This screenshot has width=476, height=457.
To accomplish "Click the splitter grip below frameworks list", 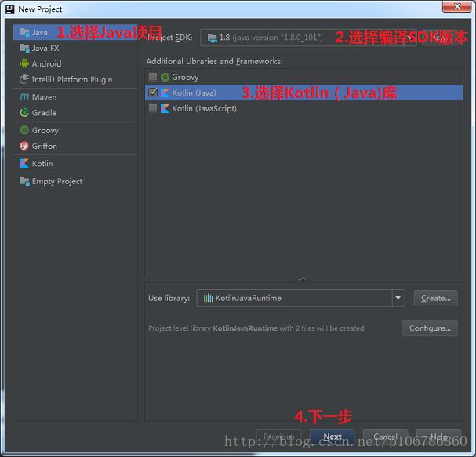I will point(303,279).
